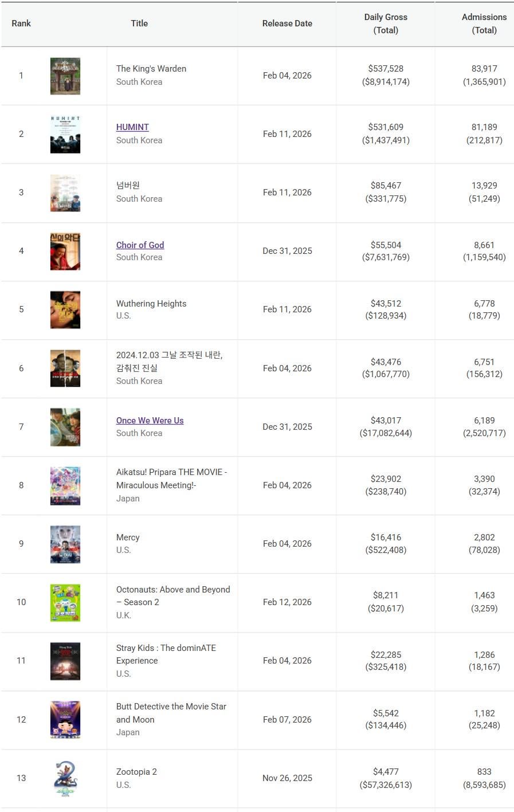The height and width of the screenshot is (812, 514).
Task: Click the Daily Gross (Total) header
Action: (386, 23)
